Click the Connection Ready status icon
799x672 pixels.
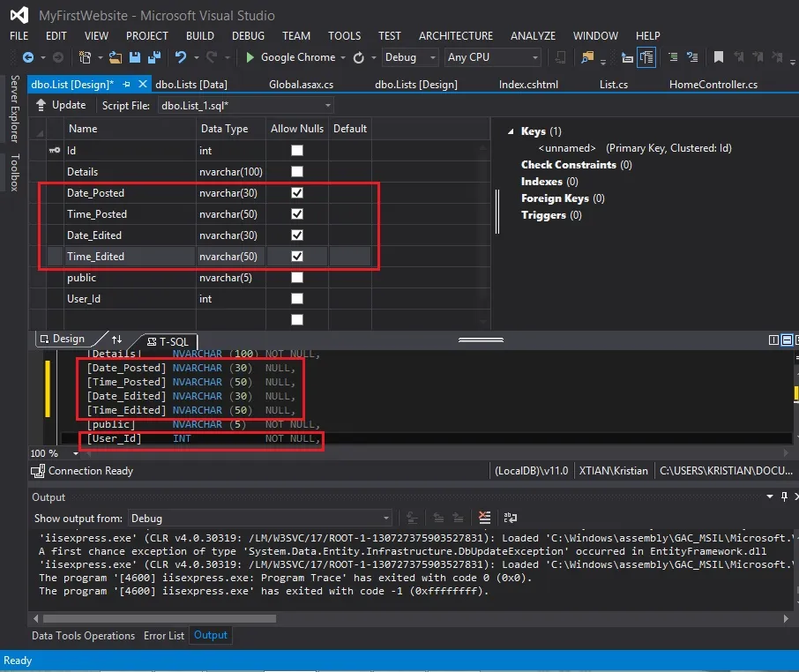(38, 471)
